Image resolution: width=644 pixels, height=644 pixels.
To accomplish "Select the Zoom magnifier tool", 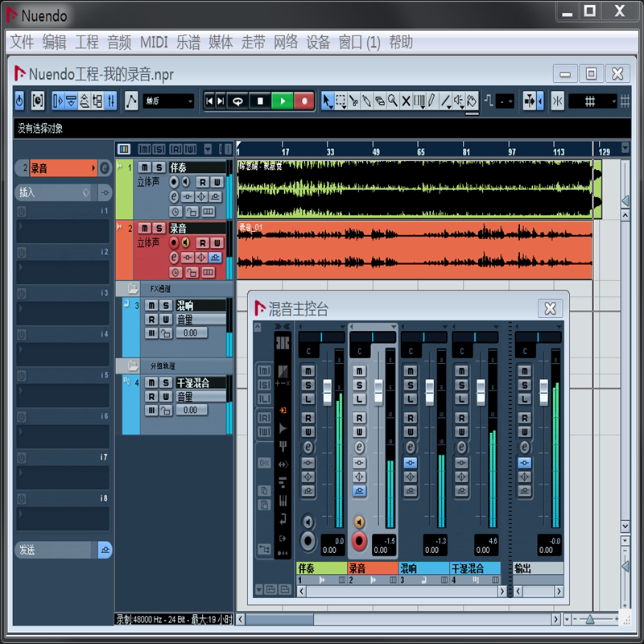I will 393,101.
